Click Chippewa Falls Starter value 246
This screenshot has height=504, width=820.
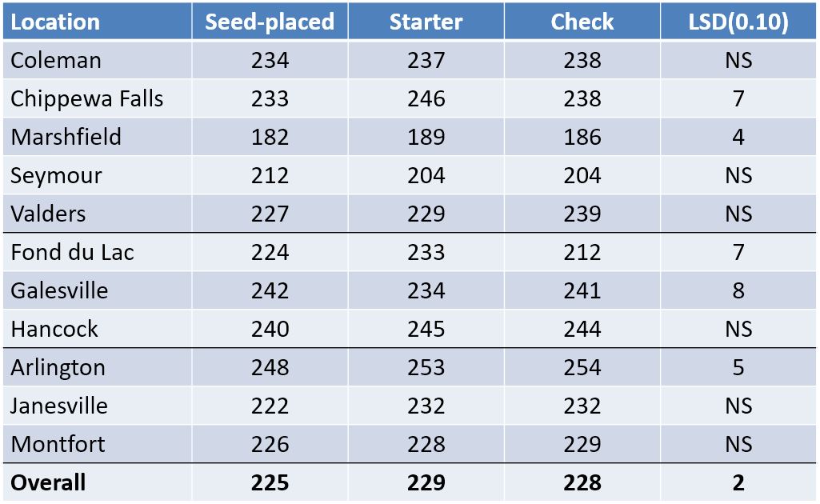tap(426, 98)
